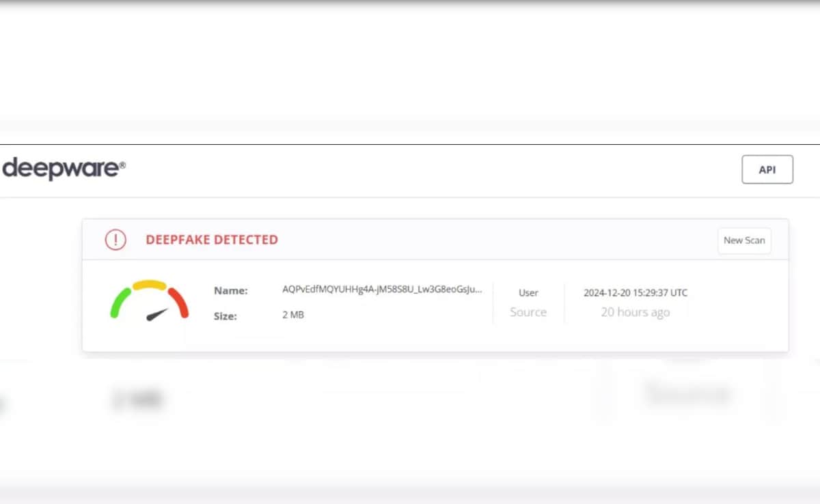Click the yellow segment of the gauge
Viewport: 820px width, 504px height.
tap(149, 284)
